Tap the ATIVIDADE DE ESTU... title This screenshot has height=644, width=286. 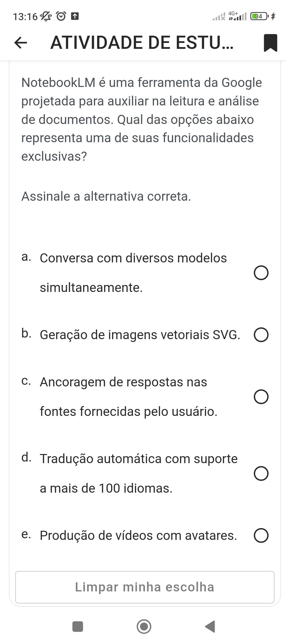point(142,43)
